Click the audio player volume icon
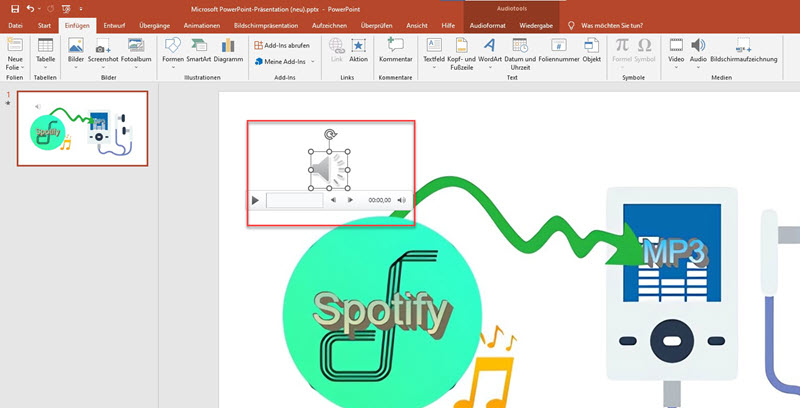Screen dimensions: 800x408 coord(402,200)
